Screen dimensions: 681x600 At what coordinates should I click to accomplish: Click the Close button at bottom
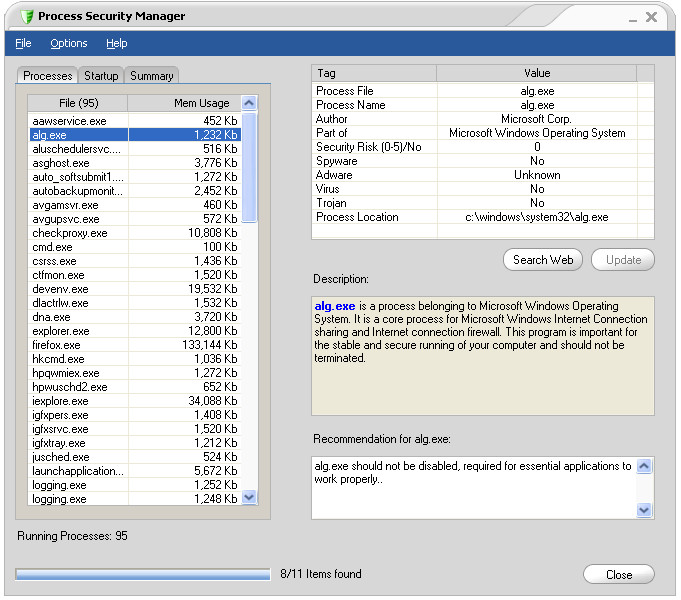coord(618,574)
